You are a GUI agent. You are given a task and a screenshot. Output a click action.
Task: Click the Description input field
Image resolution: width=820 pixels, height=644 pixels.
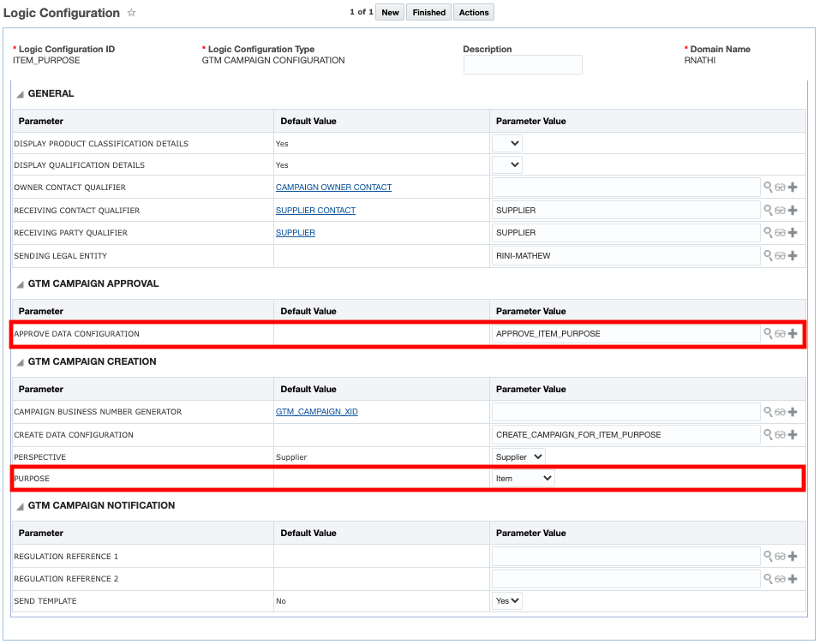pyautogui.click(x=523, y=65)
